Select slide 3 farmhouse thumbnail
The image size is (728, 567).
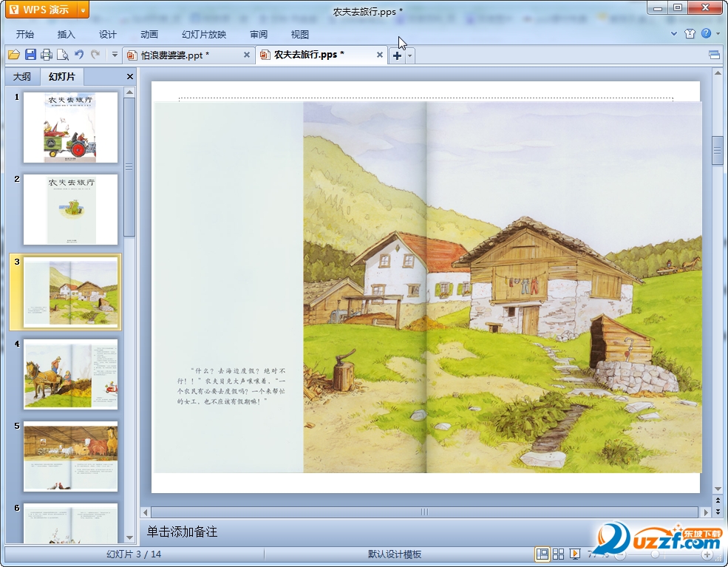(70, 292)
